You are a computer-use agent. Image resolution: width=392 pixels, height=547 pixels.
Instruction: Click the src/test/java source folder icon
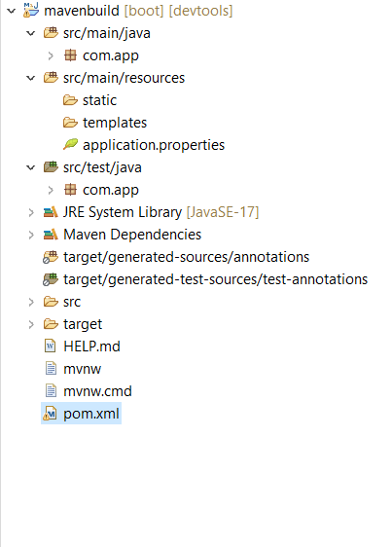click(x=51, y=167)
